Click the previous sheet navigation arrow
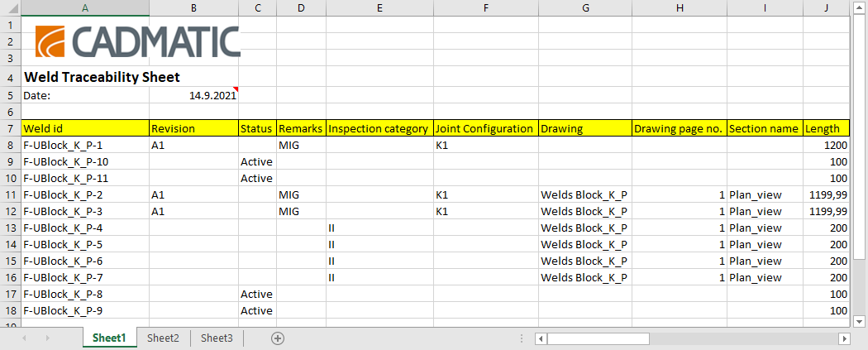This screenshot has height=350, width=868. click(x=26, y=338)
